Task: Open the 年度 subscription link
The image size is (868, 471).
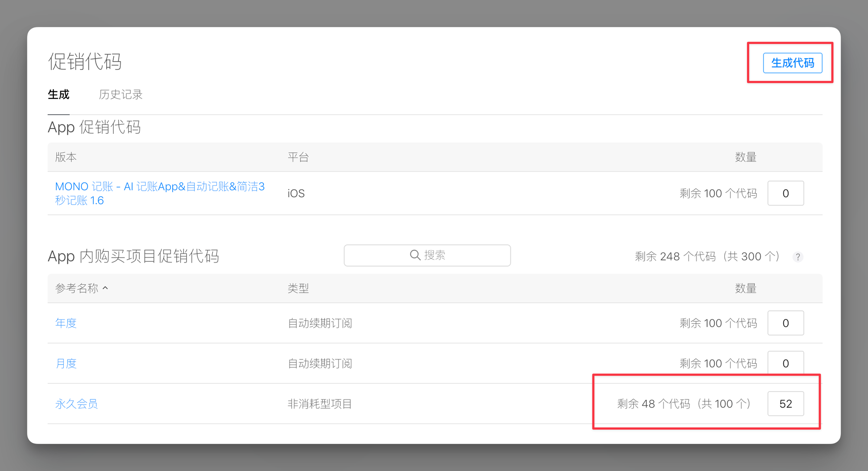Action: (x=66, y=323)
